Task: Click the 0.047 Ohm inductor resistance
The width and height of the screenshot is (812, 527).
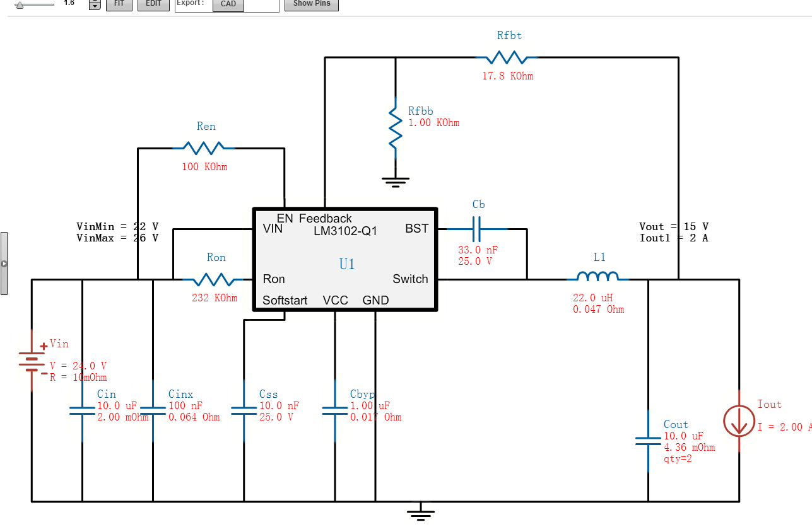Action: tap(598, 310)
